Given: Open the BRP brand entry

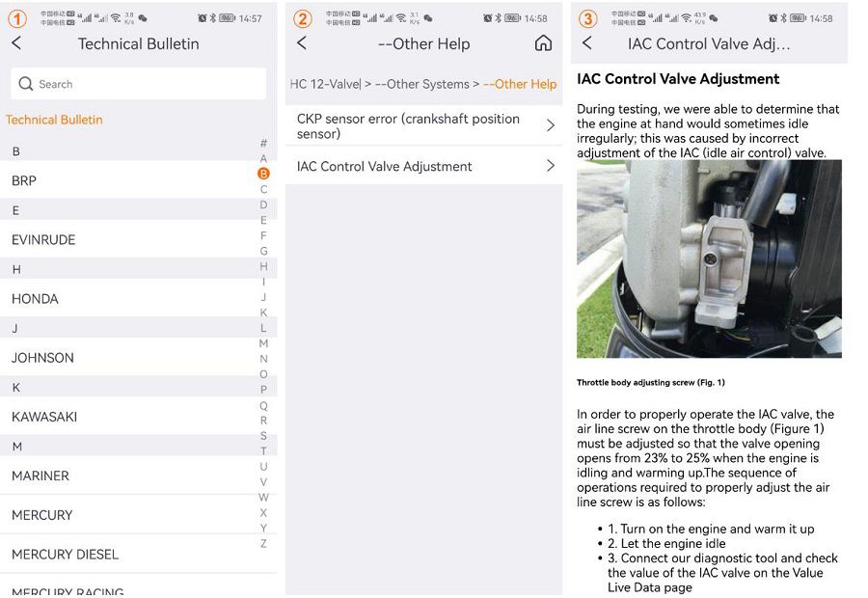Looking at the screenshot, I should [24, 180].
